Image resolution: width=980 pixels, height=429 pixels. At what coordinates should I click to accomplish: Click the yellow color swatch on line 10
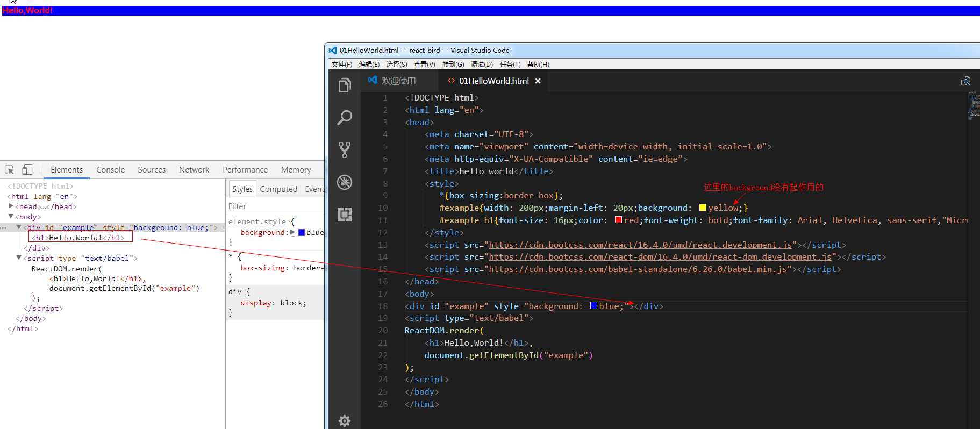pyautogui.click(x=703, y=208)
